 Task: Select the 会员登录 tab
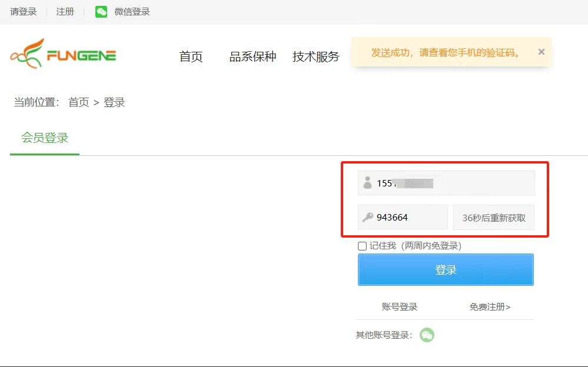tap(45, 138)
